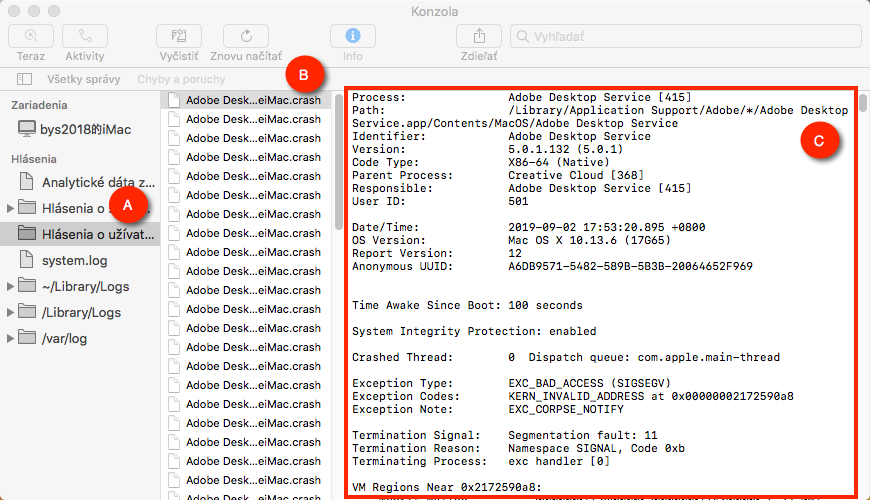The height and width of the screenshot is (500, 870).
Task: Select the first Adobe Desk...eiMac.crash file
Action: (x=246, y=100)
